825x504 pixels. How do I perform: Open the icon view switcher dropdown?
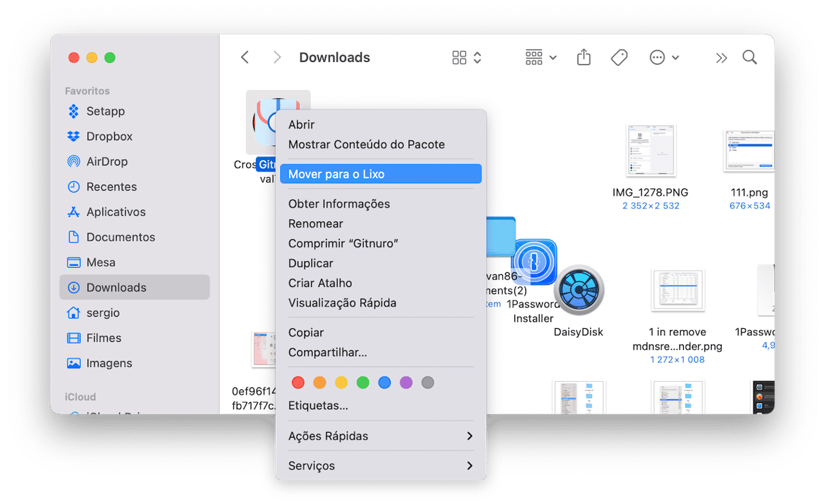click(467, 58)
